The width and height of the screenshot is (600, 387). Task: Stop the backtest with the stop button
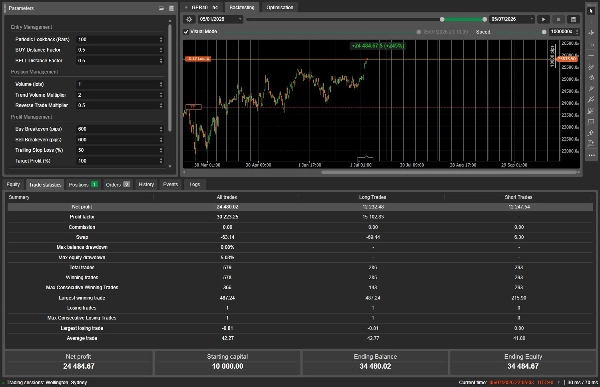558,19
